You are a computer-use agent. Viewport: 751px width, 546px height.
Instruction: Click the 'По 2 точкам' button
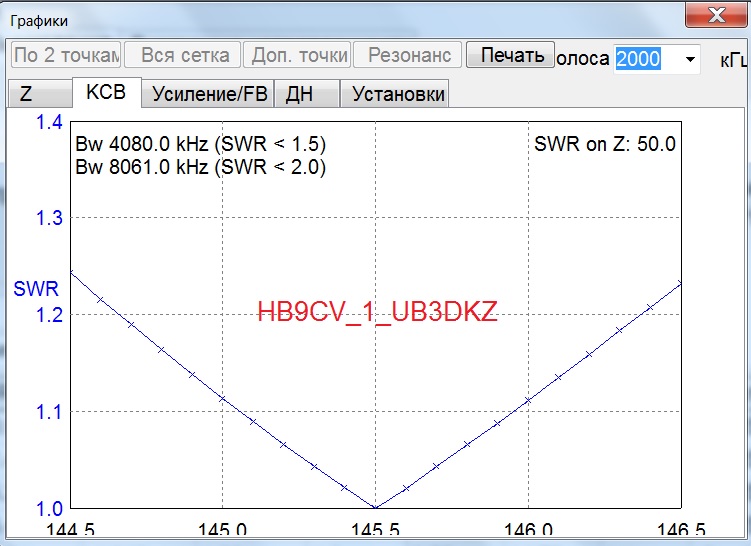[66, 55]
